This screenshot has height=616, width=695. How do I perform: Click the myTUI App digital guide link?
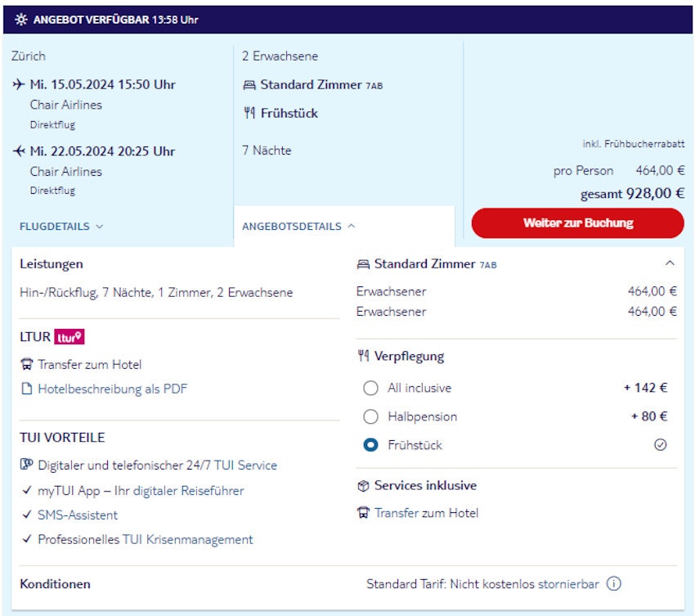(x=141, y=491)
